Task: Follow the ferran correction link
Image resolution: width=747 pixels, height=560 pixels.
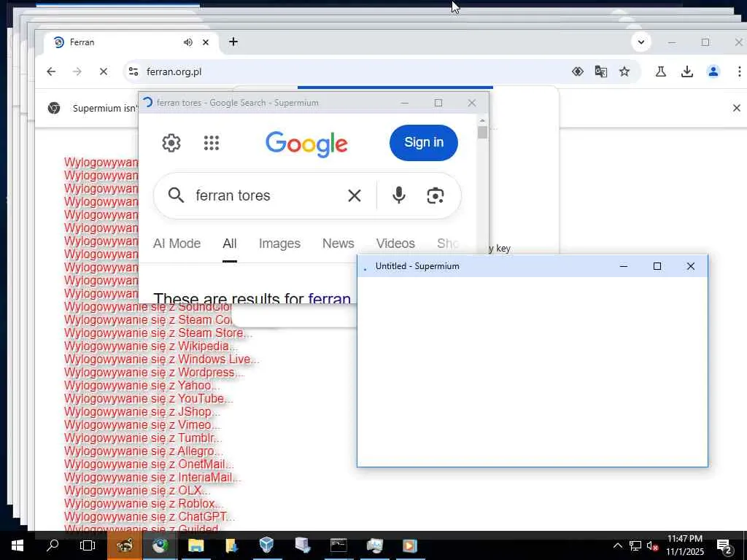Action: 329,298
